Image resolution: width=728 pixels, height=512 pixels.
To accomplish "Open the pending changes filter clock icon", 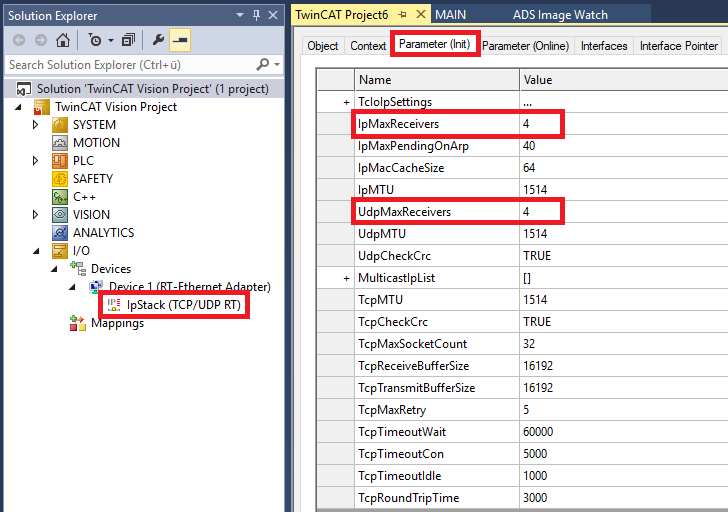I will [95, 40].
